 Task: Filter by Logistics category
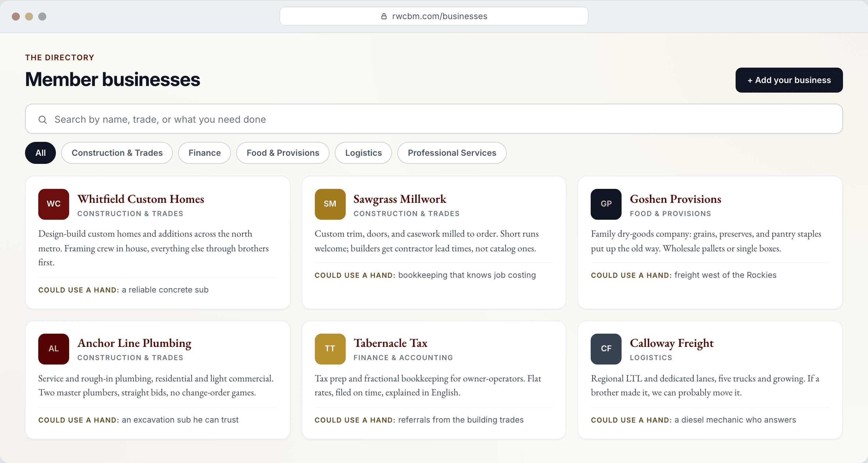(363, 153)
